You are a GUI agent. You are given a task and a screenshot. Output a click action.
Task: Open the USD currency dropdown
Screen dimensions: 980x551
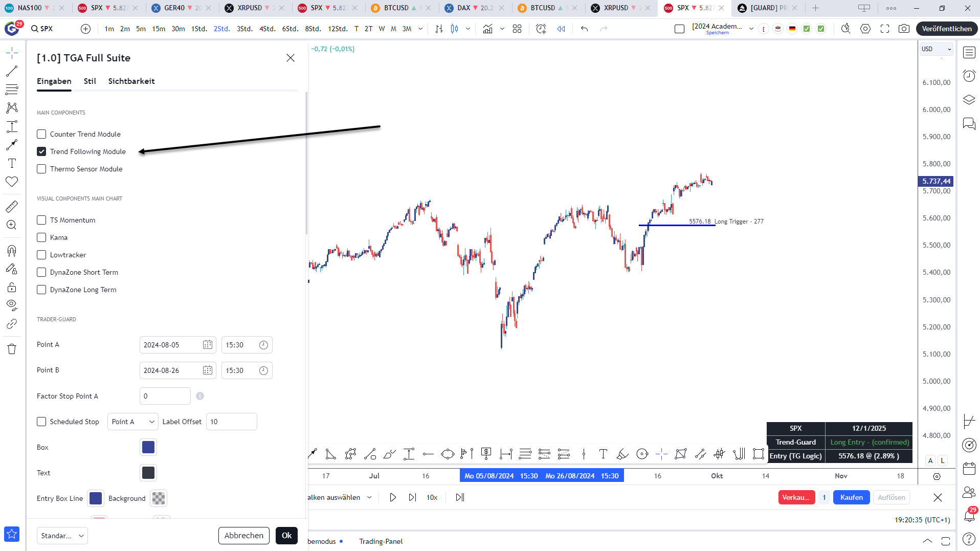(x=936, y=49)
